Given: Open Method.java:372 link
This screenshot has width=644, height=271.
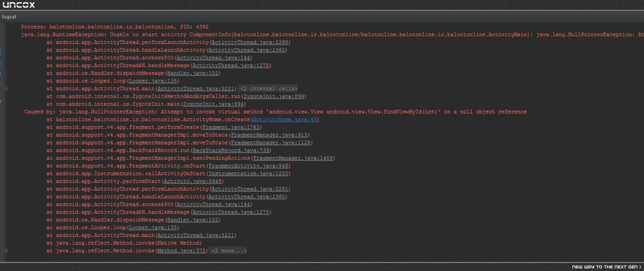Looking at the screenshot, I should click(x=181, y=251).
